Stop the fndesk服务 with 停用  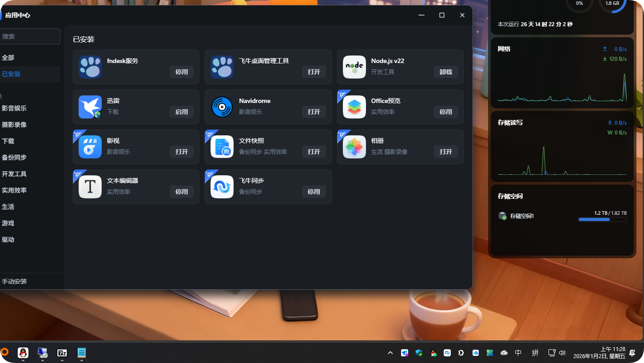click(182, 72)
